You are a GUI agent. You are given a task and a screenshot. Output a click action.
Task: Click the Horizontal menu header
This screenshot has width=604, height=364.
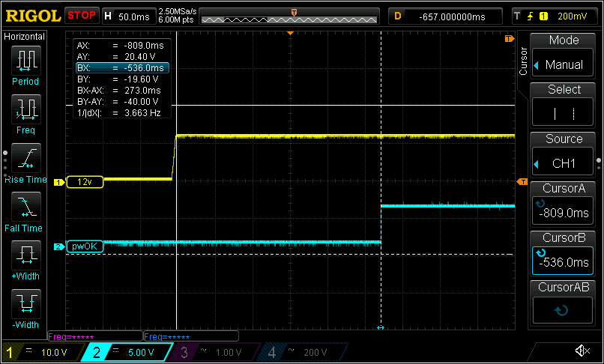[24, 37]
